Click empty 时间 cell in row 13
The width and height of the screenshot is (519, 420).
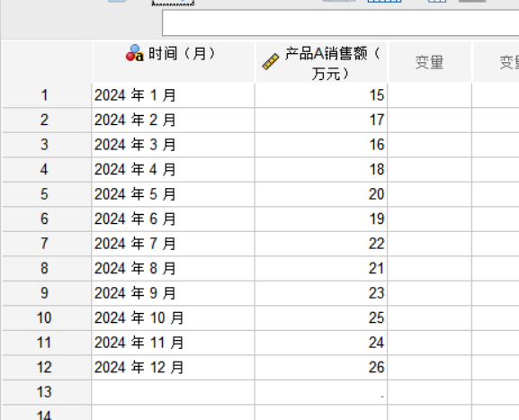(173, 392)
